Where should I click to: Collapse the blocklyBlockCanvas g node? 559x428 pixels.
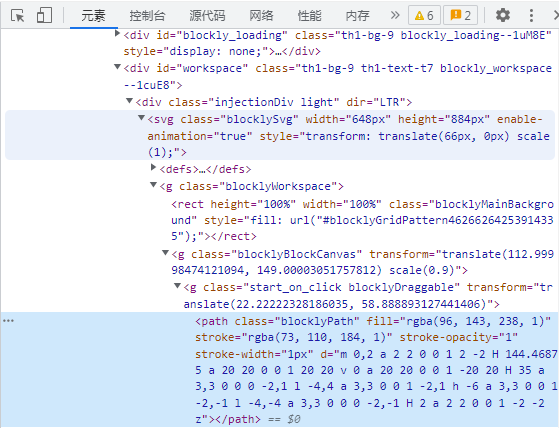(x=165, y=253)
